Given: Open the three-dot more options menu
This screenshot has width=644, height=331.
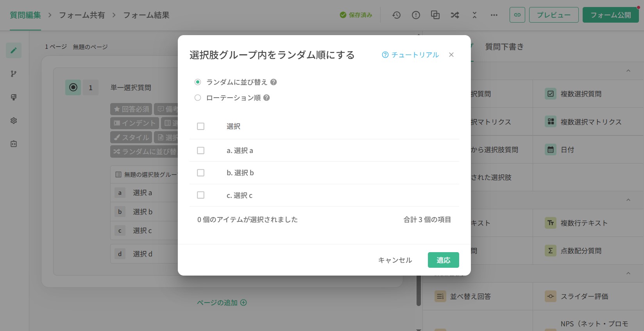Looking at the screenshot, I should 494,15.
